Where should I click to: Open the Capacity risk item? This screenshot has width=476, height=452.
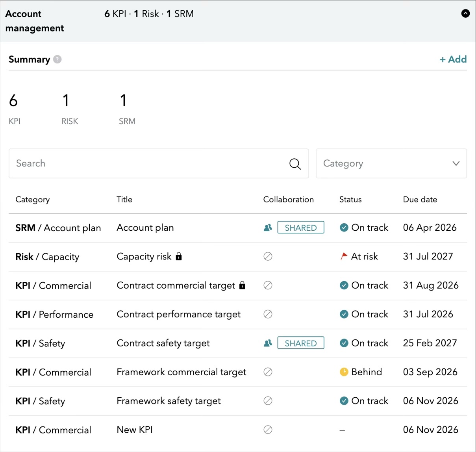click(144, 256)
